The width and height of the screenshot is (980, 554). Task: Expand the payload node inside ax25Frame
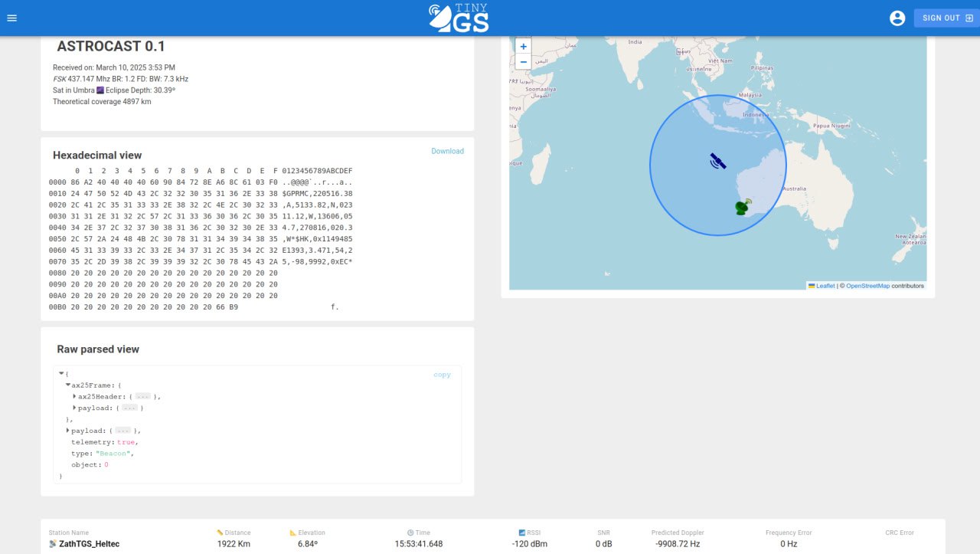pyautogui.click(x=75, y=408)
